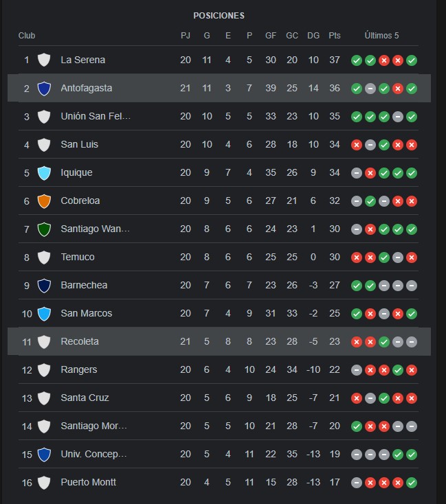This screenshot has height=504, width=446.
Task: Click the San Marcos blue shield crest
Action: tap(44, 314)
